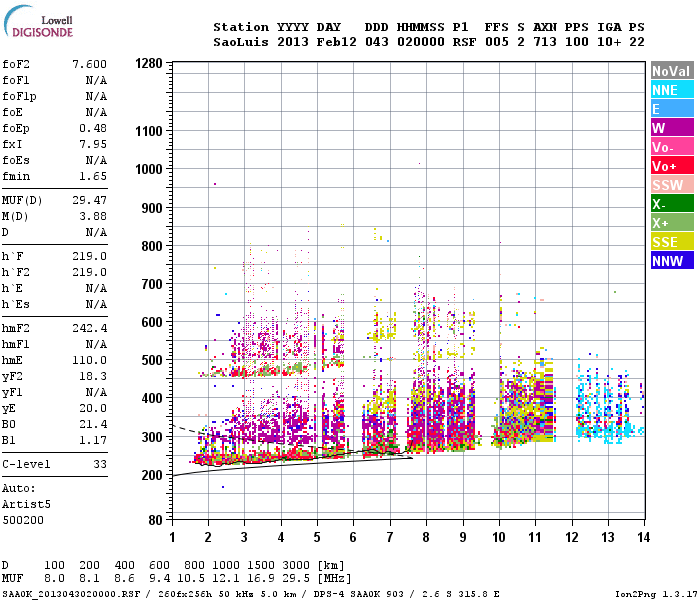Select the SSE yellow legend swatch

click(x=672, y=242)
